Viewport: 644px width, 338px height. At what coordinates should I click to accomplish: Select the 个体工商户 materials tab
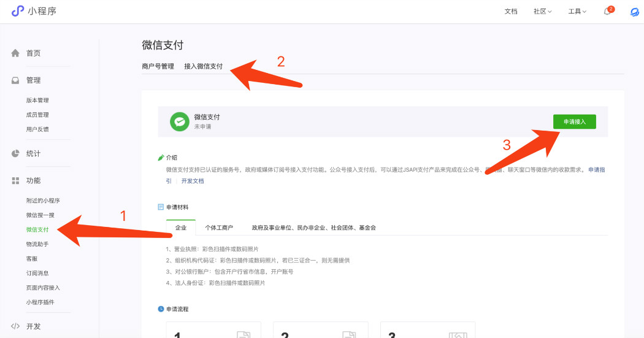[219, 228]
